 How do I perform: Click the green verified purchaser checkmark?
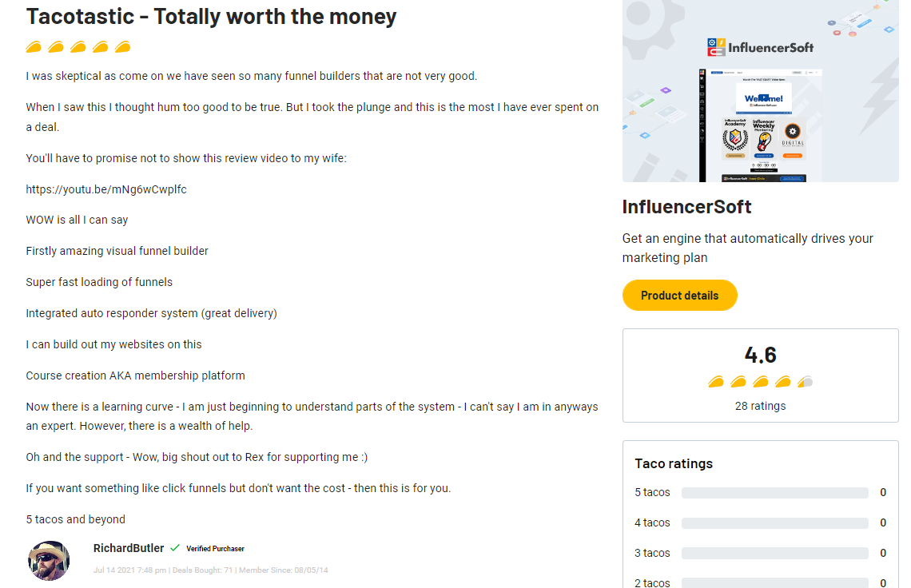point(175,548)
